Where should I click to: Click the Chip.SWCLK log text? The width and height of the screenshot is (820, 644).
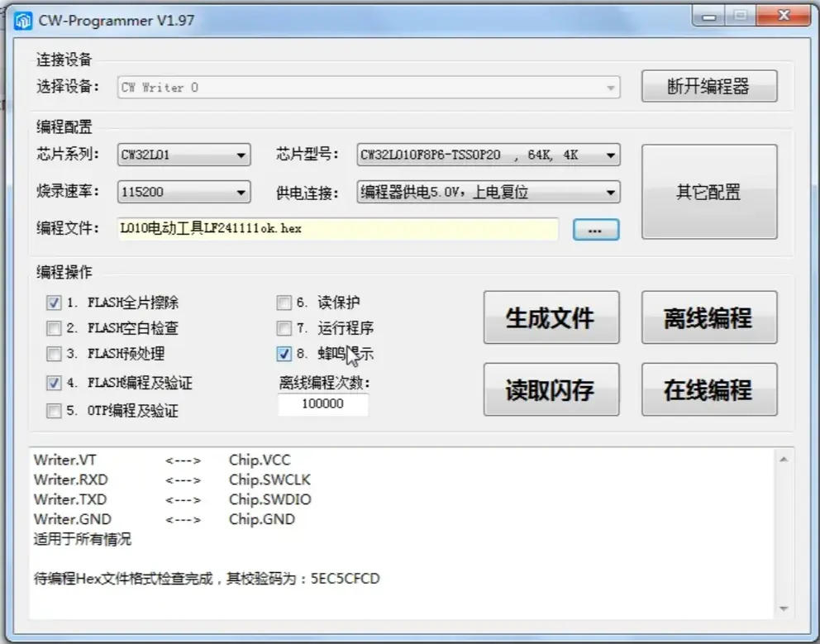pos(269,479)
